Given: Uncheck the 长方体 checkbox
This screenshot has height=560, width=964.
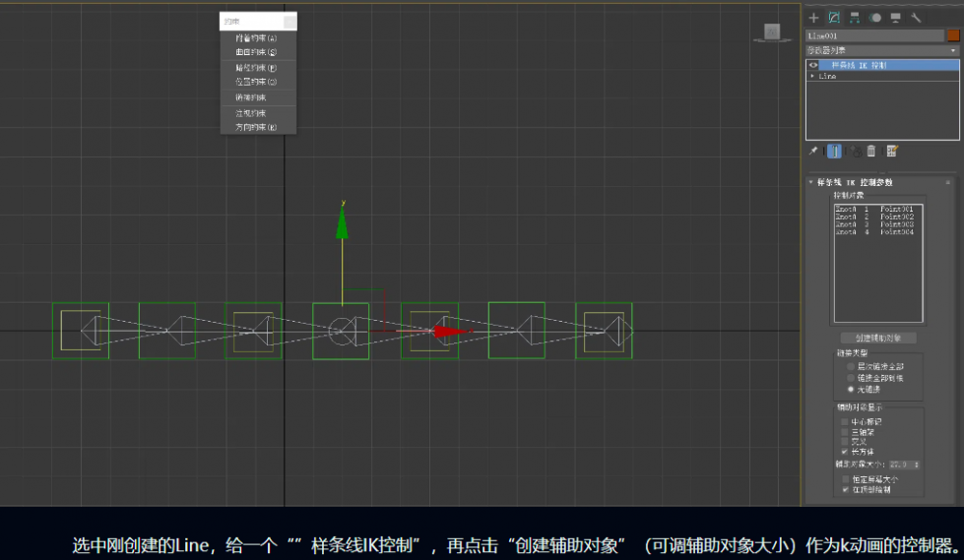Looking at the screenshot, I should [x=845, y=452].
